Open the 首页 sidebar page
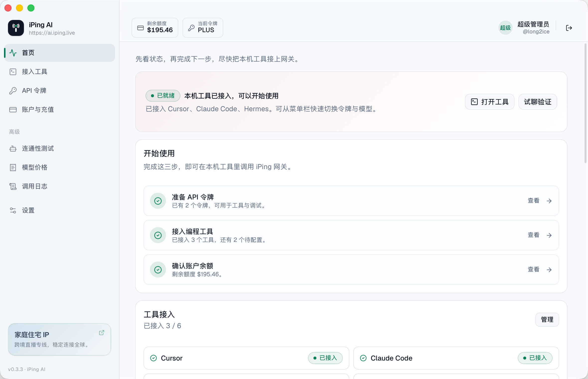588x379 pixels. (x=60, y=53)
